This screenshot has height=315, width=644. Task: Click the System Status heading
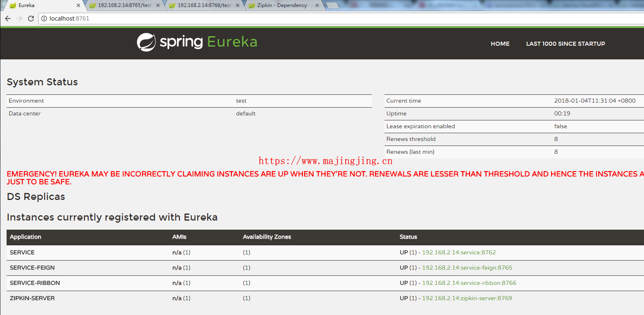pos(42,82)
